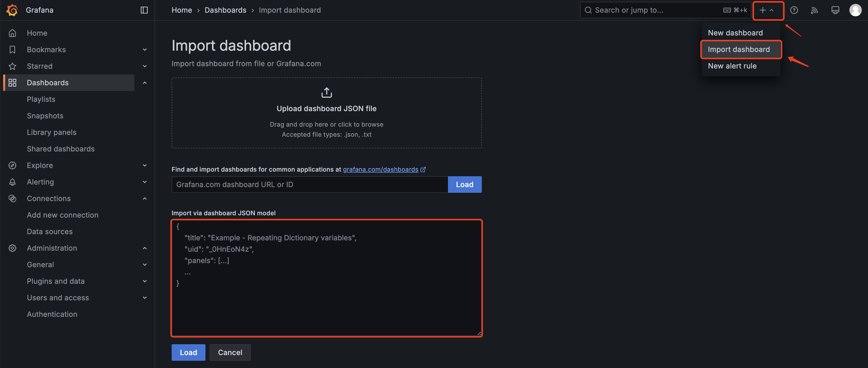The height and width of the screenshot is (368, 868).
Task: Open Shared dashboards in the sidebar
Action: 61,149
